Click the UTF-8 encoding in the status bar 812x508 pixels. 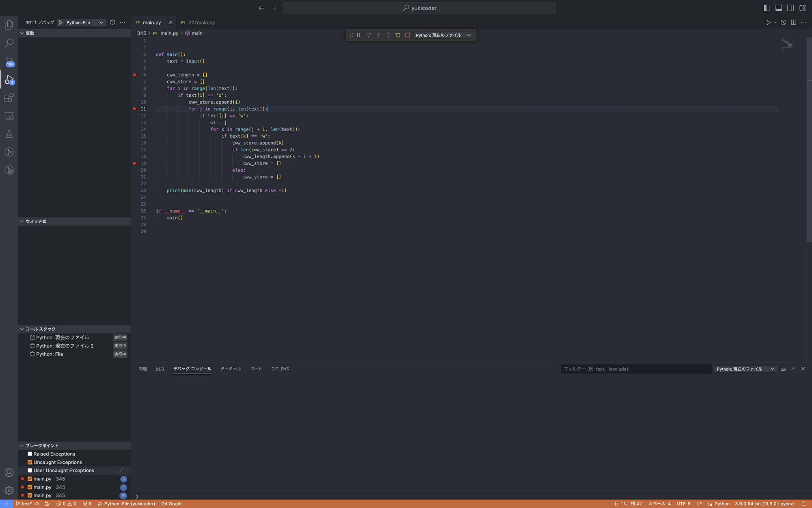[684, 504]
